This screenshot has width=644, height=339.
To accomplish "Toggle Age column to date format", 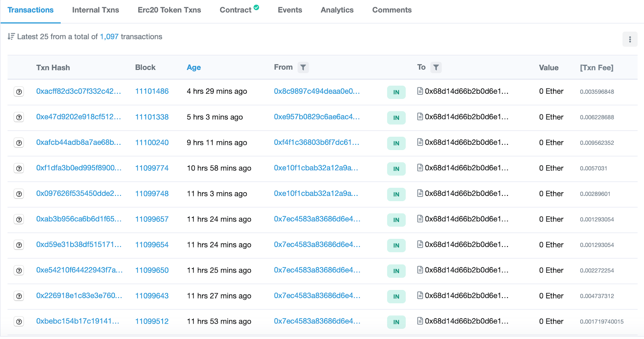I will coord(194,68).
